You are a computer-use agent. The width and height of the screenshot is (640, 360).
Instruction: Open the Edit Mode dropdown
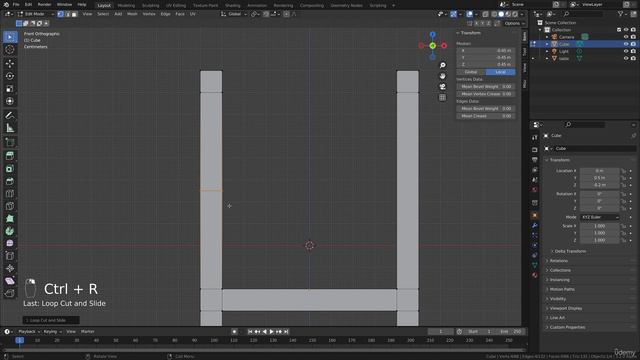[35, 14]
